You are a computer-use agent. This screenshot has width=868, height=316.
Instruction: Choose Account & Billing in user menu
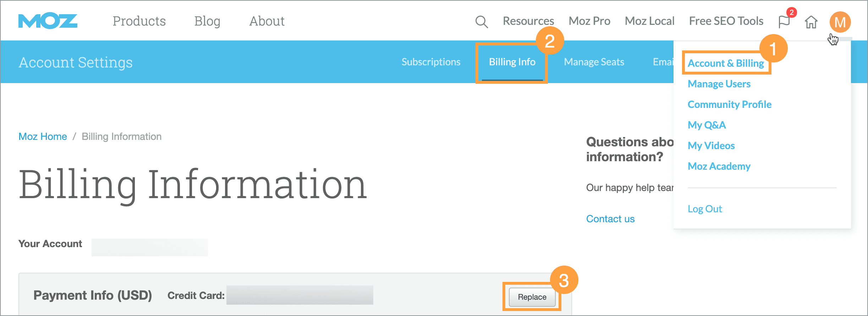tap(726, 63)
